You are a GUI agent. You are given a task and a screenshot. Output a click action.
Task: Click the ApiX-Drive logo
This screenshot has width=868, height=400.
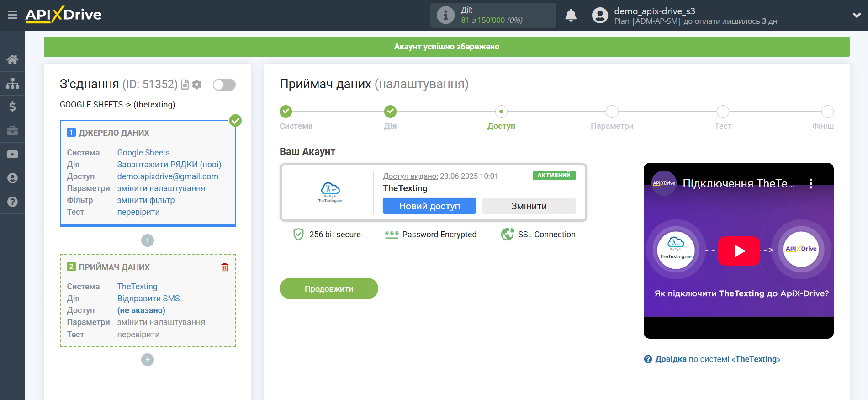tap(63, 15)
